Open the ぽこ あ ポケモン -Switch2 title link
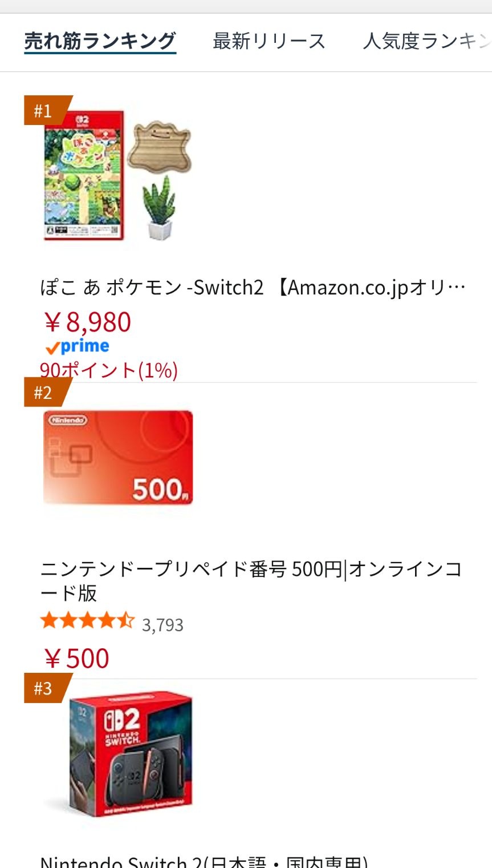The image size is (492, 868). (253, 287)
